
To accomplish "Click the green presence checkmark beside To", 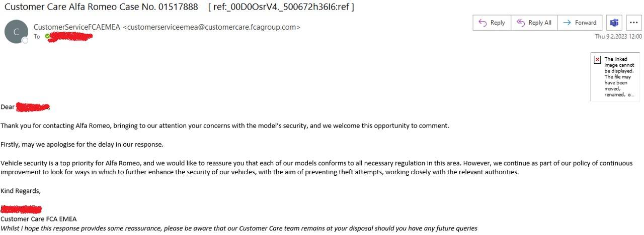I will click(x=47, y=36).
